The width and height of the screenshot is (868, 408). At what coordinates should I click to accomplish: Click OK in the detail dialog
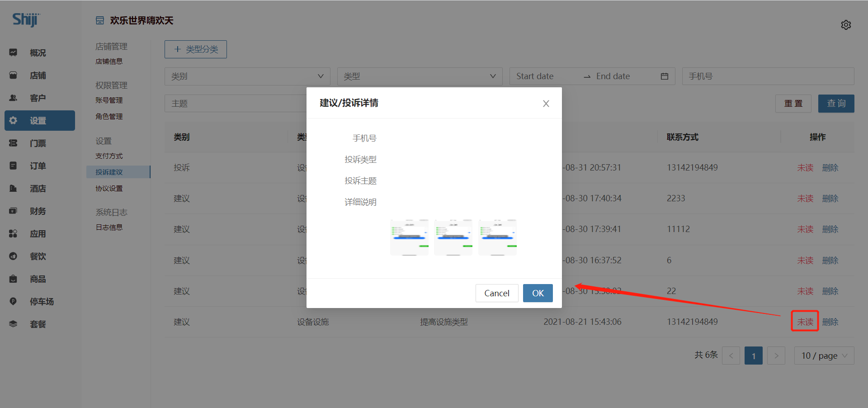coord(538,293)
